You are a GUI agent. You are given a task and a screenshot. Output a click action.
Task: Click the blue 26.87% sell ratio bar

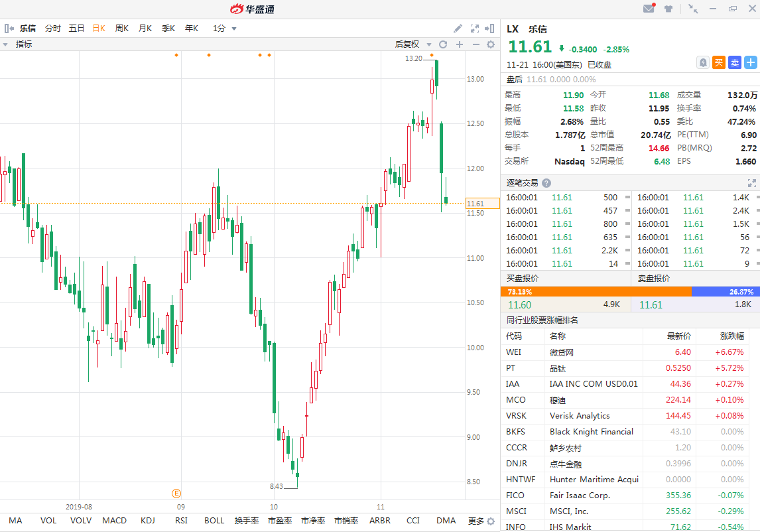click(726, 291)
